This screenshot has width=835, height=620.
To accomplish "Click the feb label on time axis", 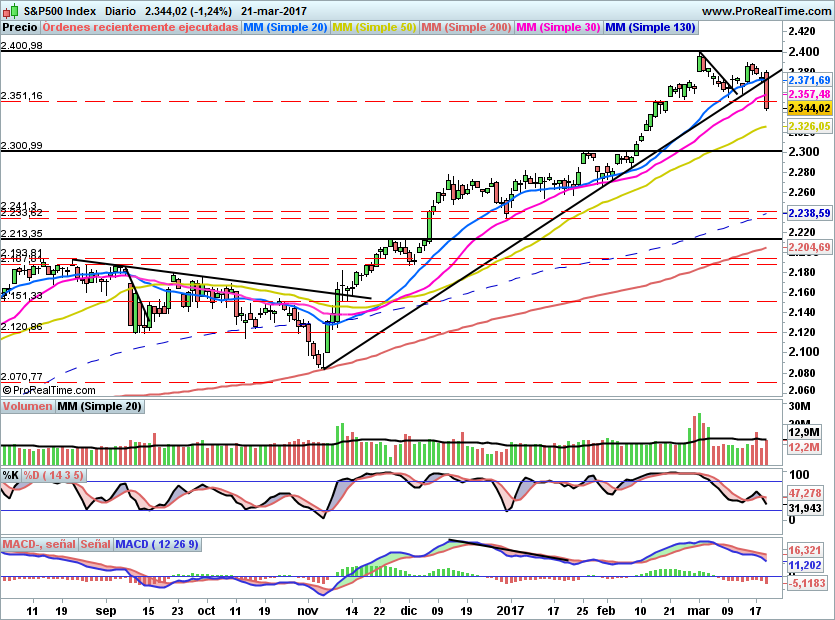I will point(605,611).
